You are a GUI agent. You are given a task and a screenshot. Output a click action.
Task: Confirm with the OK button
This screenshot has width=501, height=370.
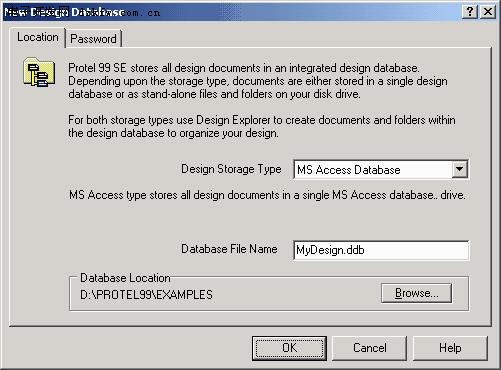click(289, 348)
